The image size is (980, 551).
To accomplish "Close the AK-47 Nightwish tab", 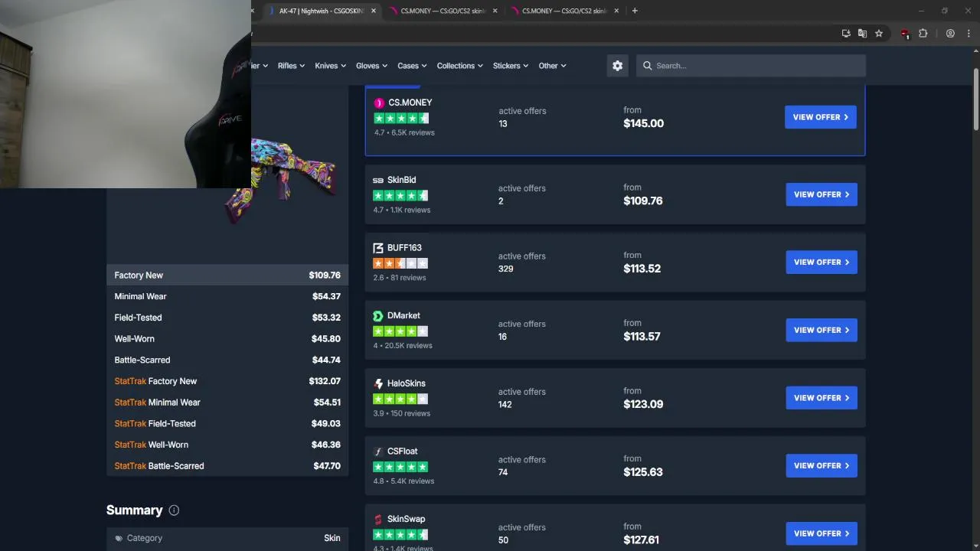I will pyautogui.click(x=374, y=11).
